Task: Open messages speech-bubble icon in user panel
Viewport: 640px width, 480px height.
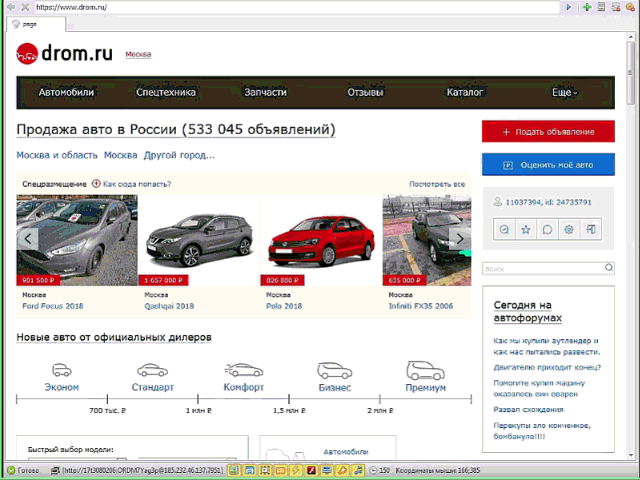Action: tap(547, 229)
